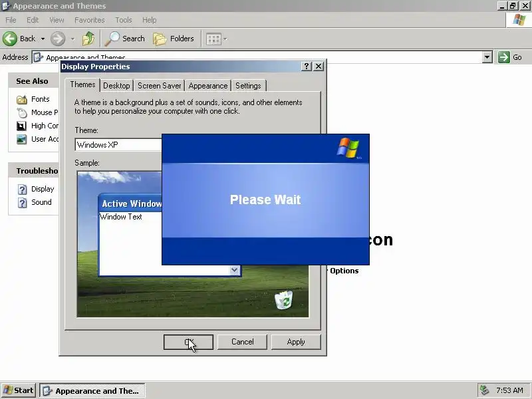Open the Search pane
Image resolution: width=532 pixels, height=399 pixels.
(x=125, y=39)
